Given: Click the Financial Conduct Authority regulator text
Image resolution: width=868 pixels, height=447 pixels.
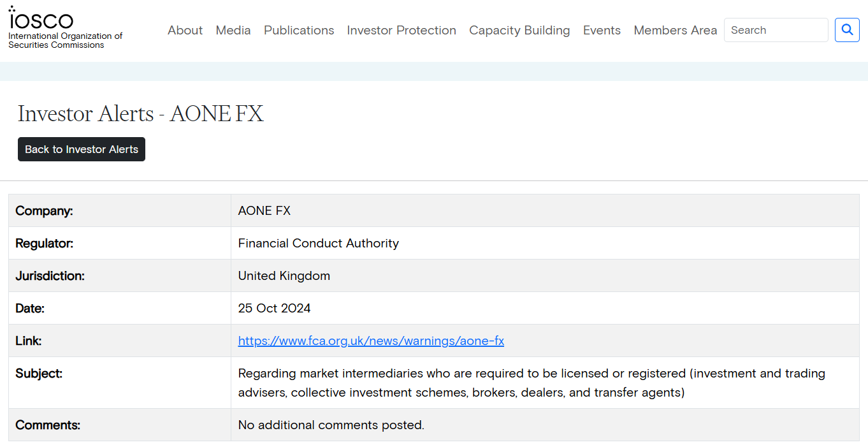Looking at the screenshot, I should point(319,243).
